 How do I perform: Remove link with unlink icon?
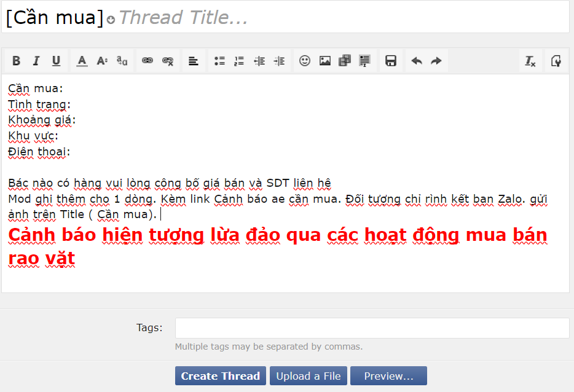(x=168, y=61)
